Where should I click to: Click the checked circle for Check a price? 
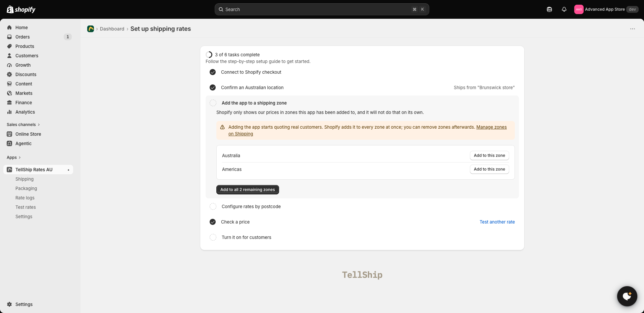(213, 222)
